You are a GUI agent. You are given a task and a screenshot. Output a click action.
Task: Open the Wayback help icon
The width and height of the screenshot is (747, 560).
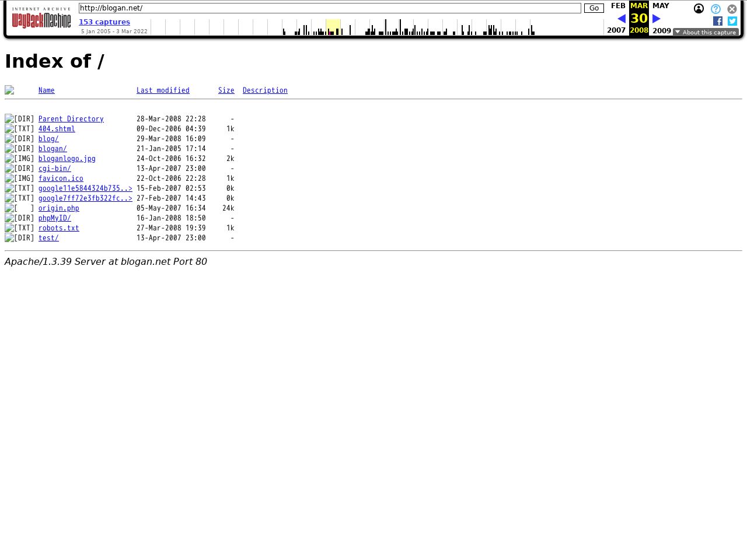tap(715, 9)
